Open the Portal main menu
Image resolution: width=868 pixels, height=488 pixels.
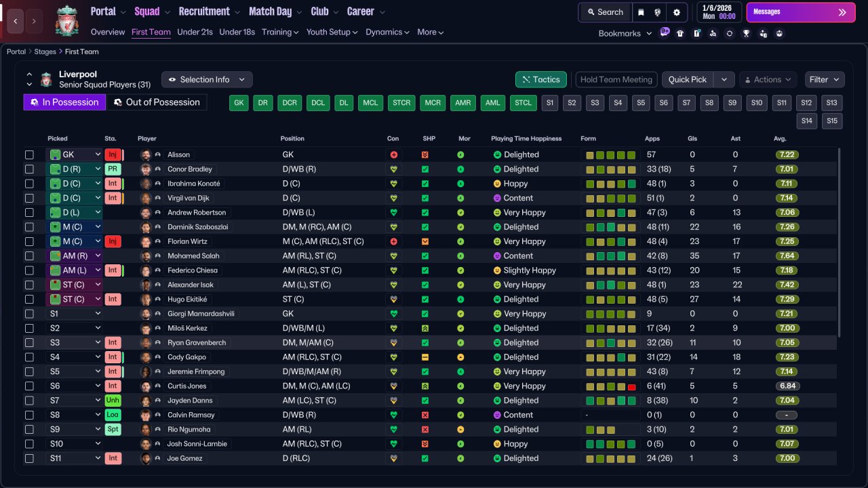click(x=108, y=12)
